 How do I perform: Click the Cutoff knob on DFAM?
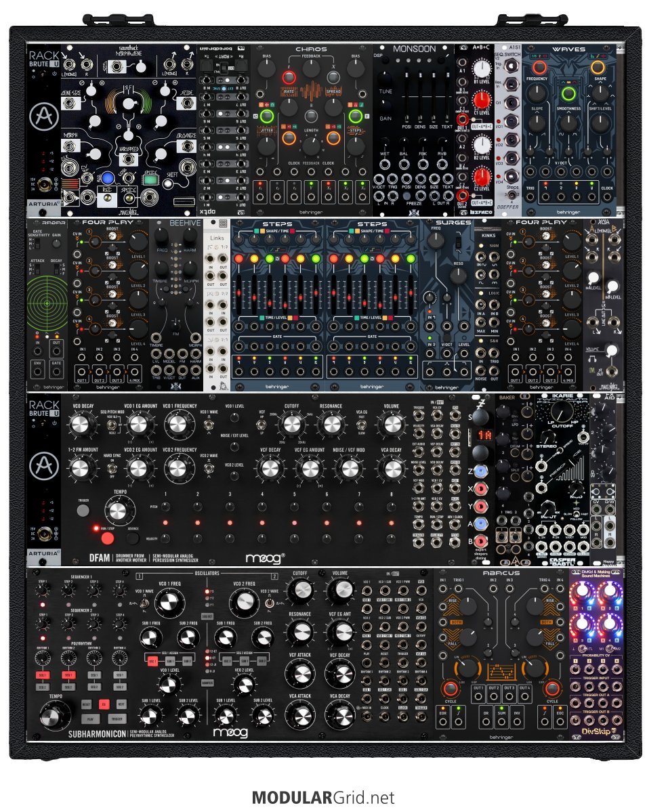point(292,425)
